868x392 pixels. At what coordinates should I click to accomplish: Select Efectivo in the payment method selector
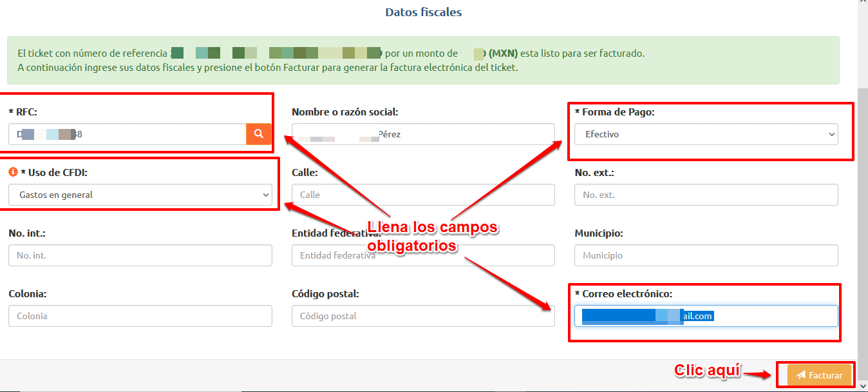[706, 134]
